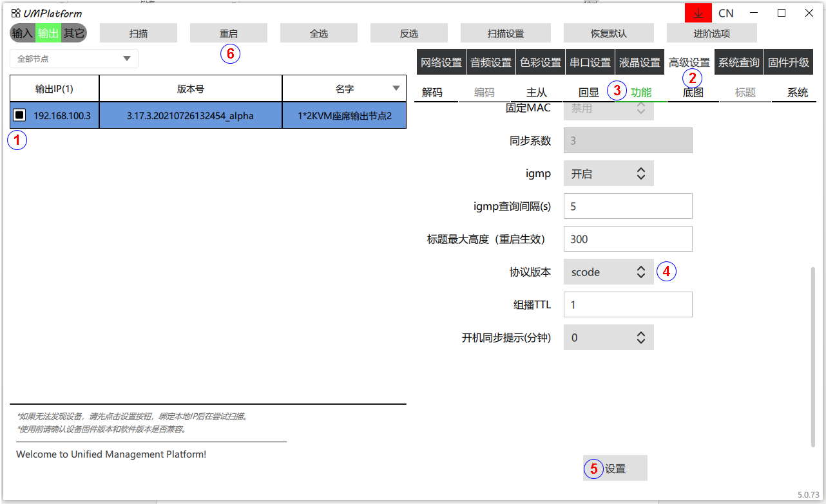Switch to 输入 device mode
Screen dimensions: 826x504
click(x=22, y=33)
